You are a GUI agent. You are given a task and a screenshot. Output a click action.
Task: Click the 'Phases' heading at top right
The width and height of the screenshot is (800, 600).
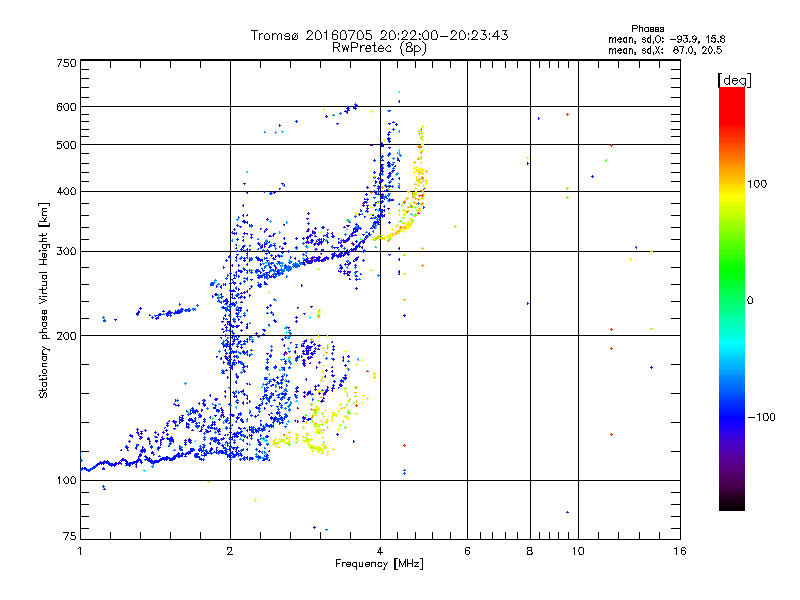[647, 29]
